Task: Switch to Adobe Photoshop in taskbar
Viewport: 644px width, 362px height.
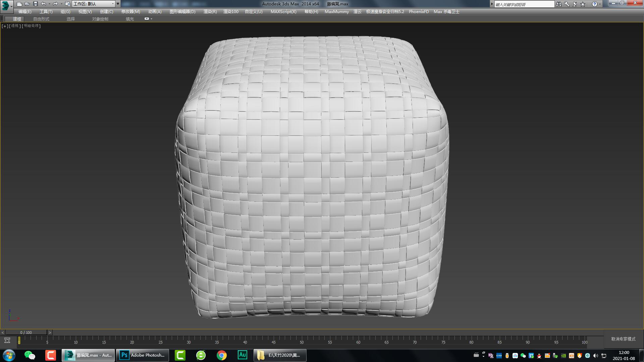Action: pos(143,355)
